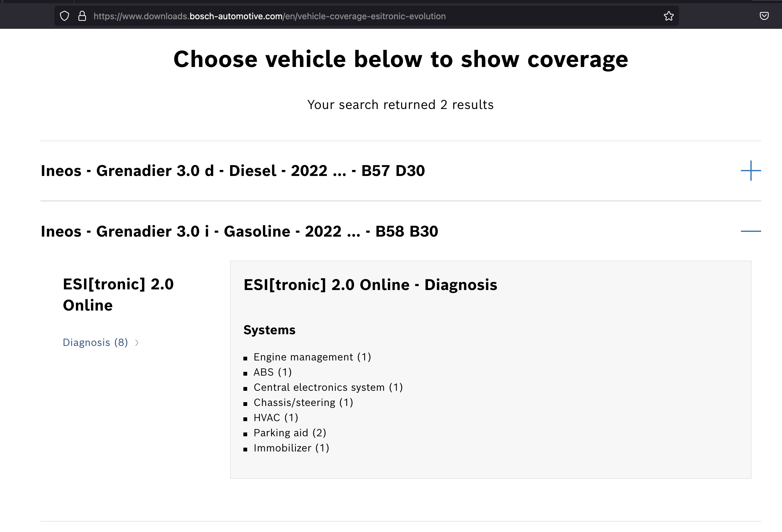Click the shield tracking protection icon
Viewport: 782px width, 532px height.
pos(64,16)
